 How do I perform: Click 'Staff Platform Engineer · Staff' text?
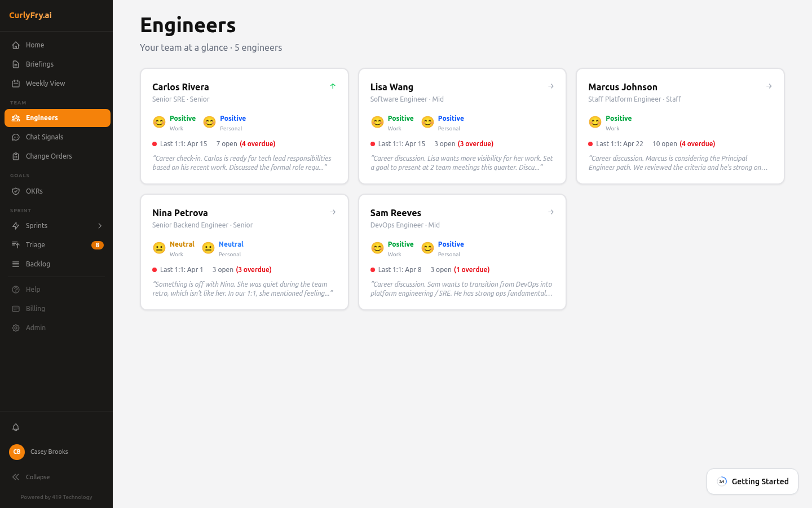(x=634, y=99)
